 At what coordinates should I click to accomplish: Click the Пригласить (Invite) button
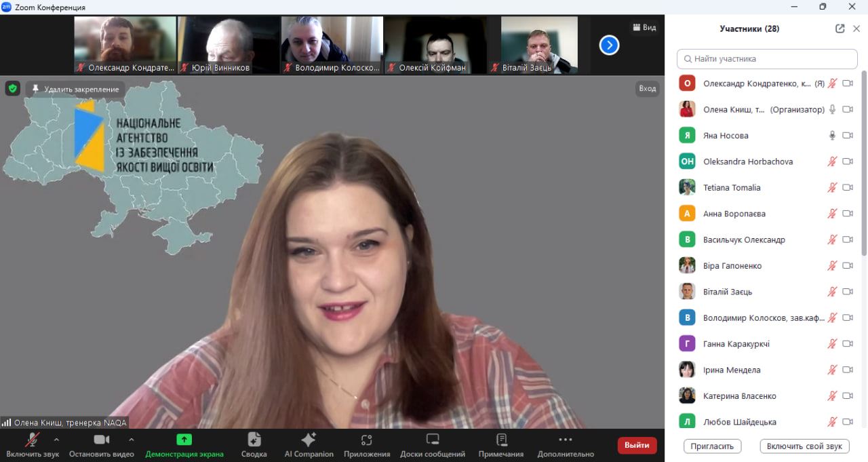(712, 446)
